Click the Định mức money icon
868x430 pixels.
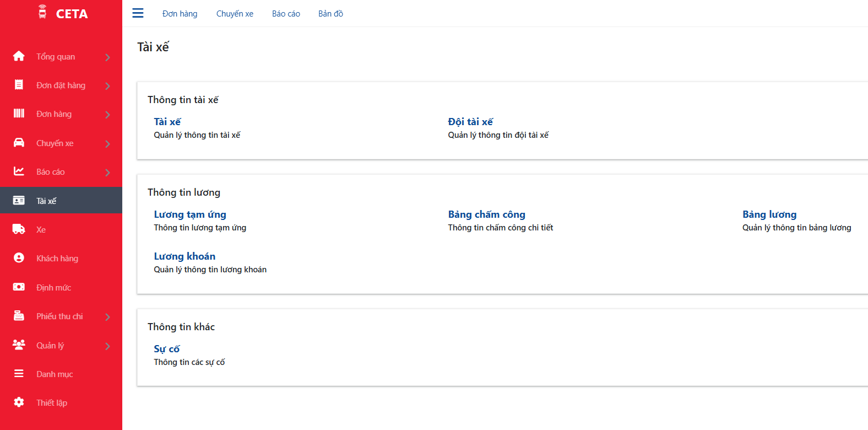click(x=19, y=287)
